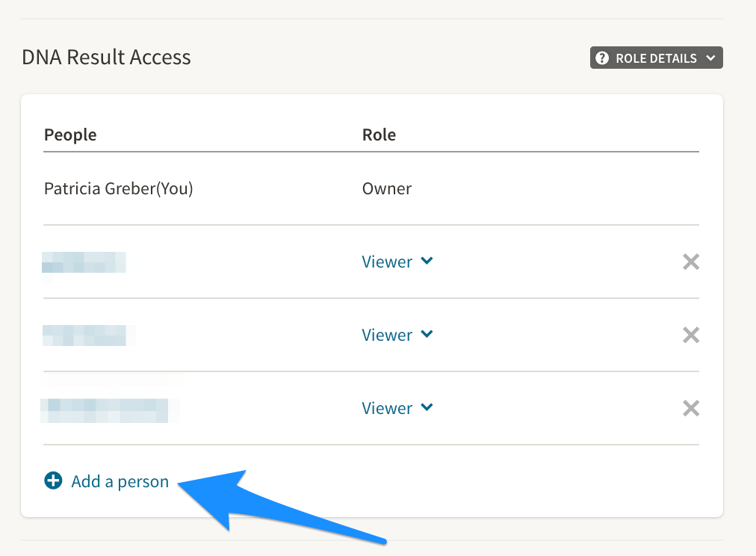Click the chevron next to the first Viewer

pos(427,261)
